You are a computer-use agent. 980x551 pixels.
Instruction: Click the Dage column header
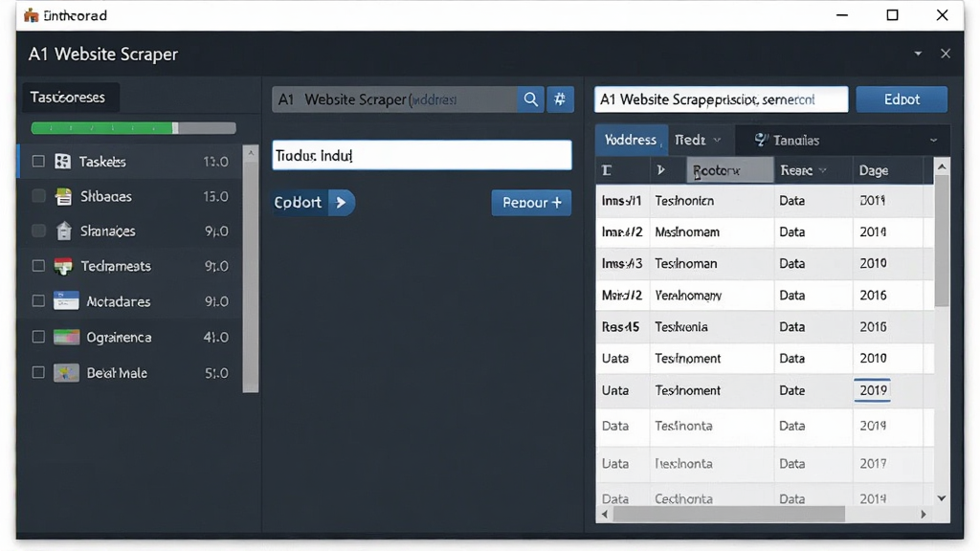coord(888,170)
